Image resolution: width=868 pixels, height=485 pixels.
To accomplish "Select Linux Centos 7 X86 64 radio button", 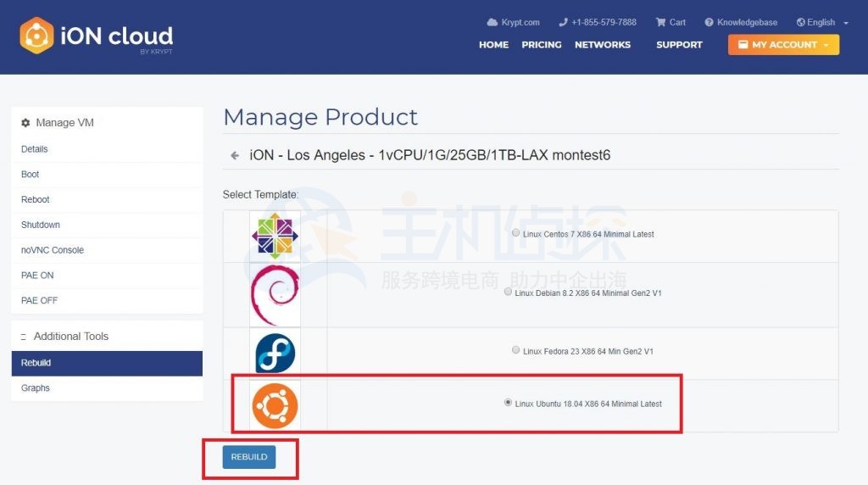I will (516, 233).
